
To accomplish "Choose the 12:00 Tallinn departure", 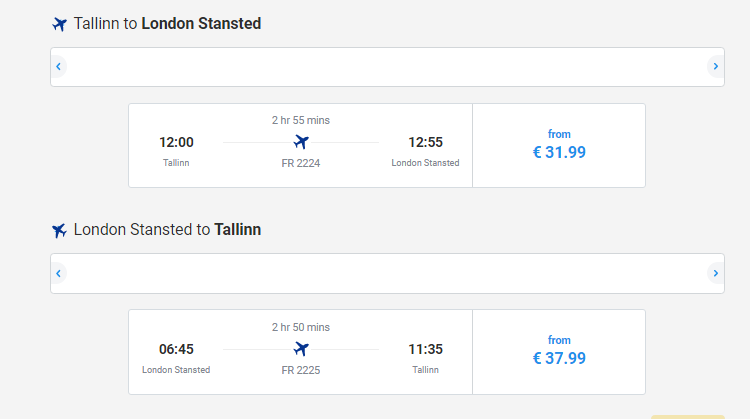I will [176, 142].
